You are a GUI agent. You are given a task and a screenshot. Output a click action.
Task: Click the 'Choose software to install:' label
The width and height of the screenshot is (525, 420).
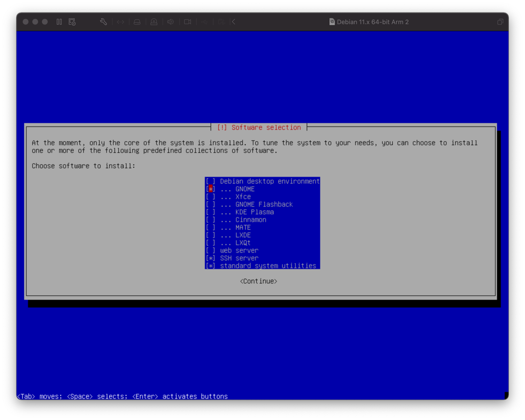pyautogui.click(x=83, y=166)
